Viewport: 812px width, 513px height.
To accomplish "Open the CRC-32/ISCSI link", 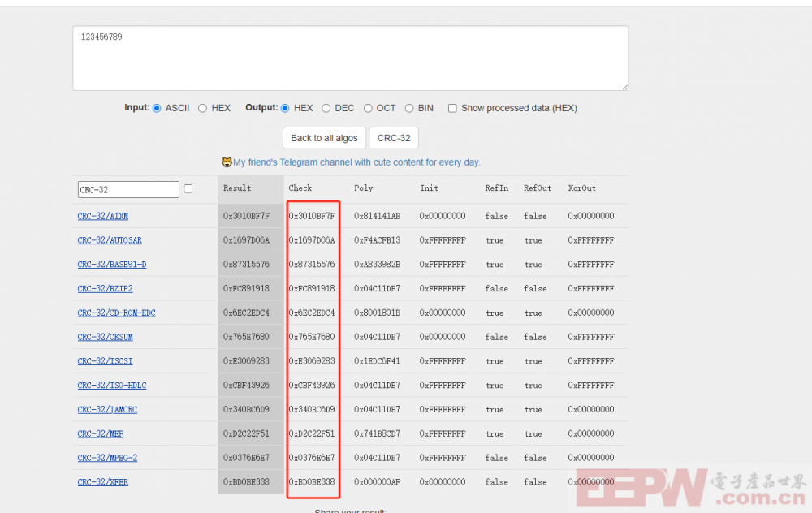I will [105, 361].
